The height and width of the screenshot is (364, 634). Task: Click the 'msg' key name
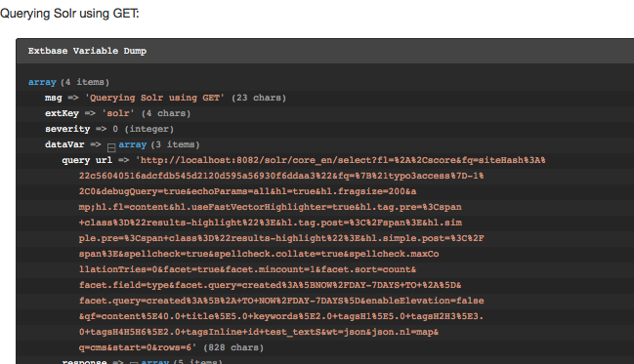tap(54, 98)
